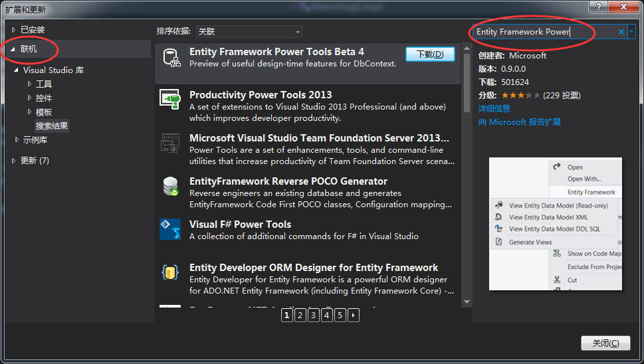
Task: Click the 控件 label in the tree
Action: point(44,98)
